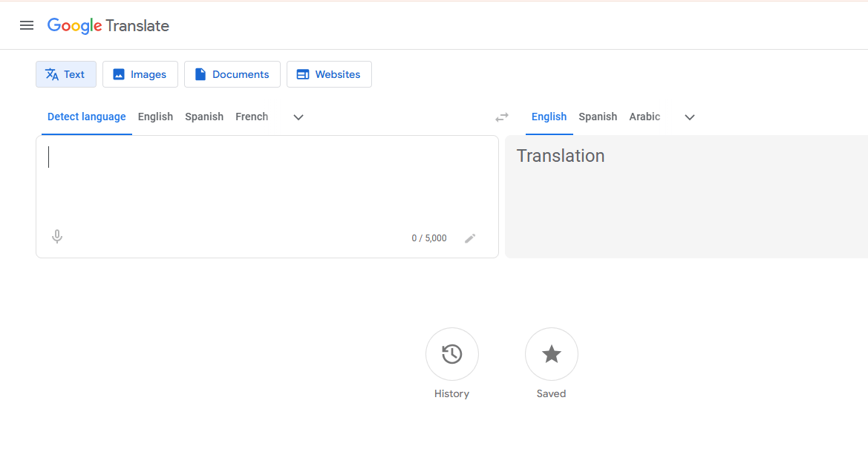Open the hamburger main menu
The width and height of the screenshot is (868, 458).
pos(27,25)
